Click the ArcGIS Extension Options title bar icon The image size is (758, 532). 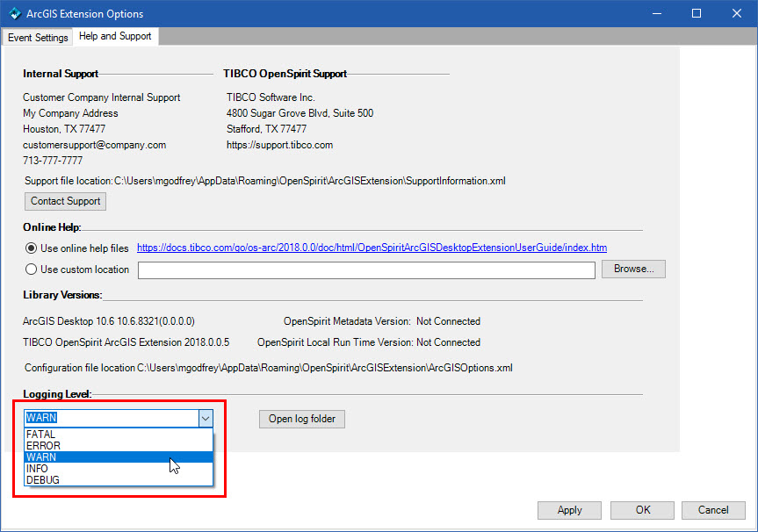click(x=15, y=13)
